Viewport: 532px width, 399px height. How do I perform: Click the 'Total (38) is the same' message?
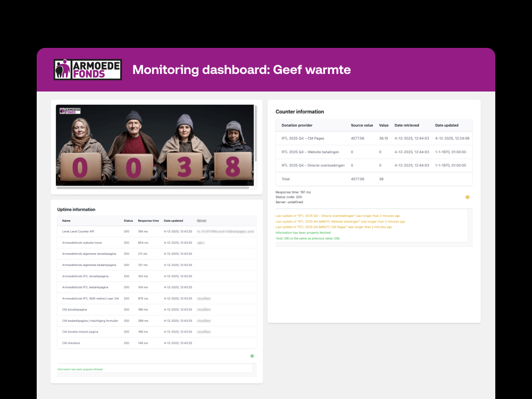pos(307,238)
